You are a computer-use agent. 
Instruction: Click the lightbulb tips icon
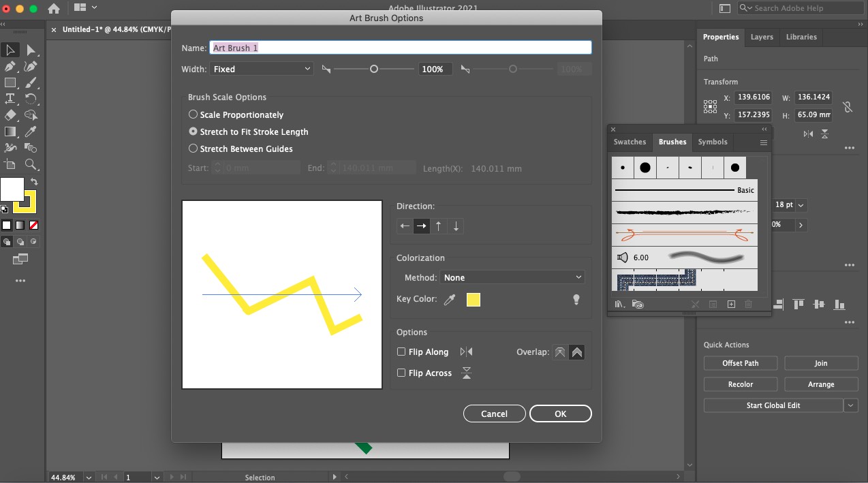pyautogui.click(x=576, y=299)
